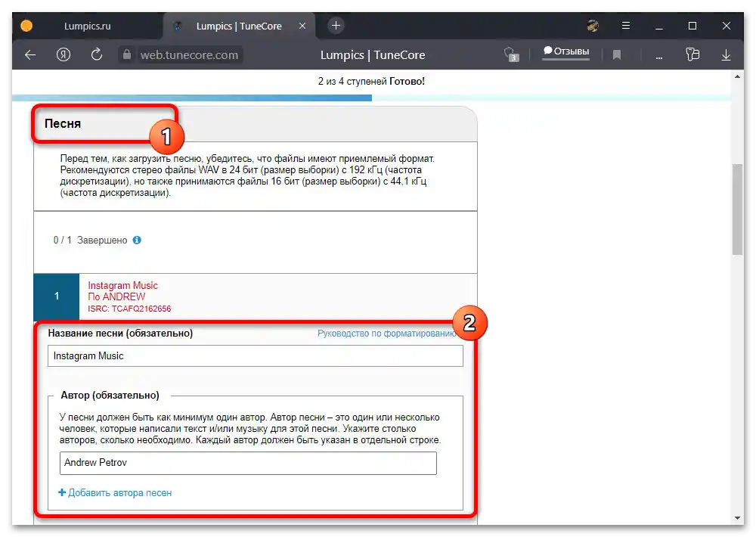
Task: Open the protection shield icon with badge
Action: (511, 54)
